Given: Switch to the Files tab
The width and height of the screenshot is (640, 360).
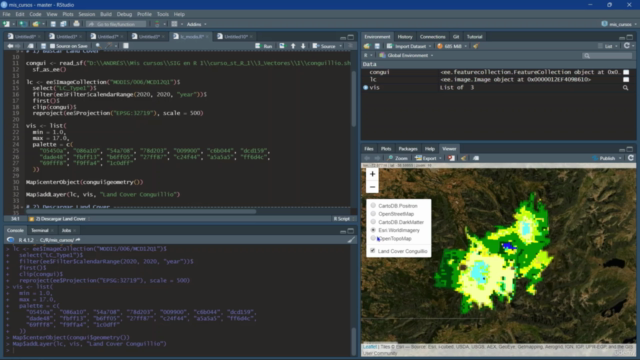Looking at the screenshot, I should point(369,149).
